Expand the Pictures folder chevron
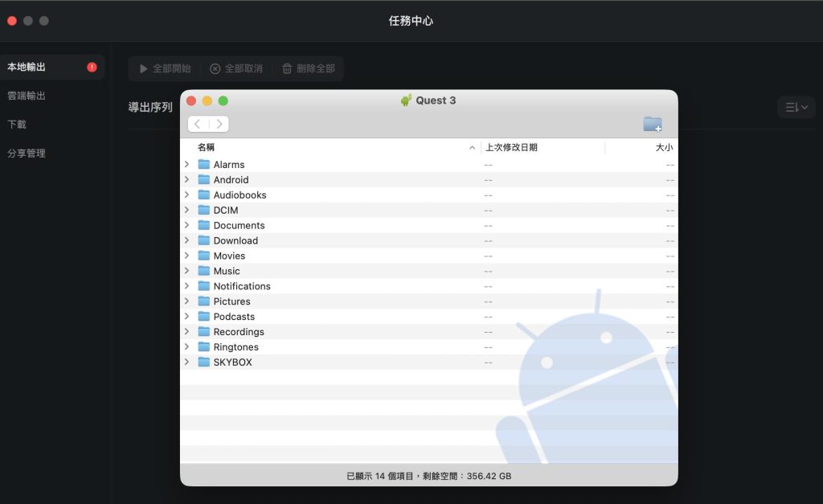Screen dimensions: 823x504 186,301
